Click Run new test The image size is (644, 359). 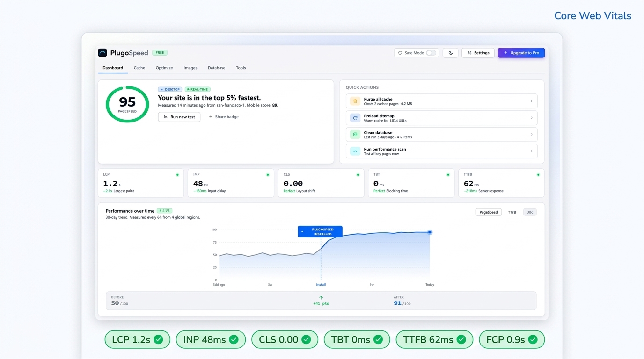[179, 117]
